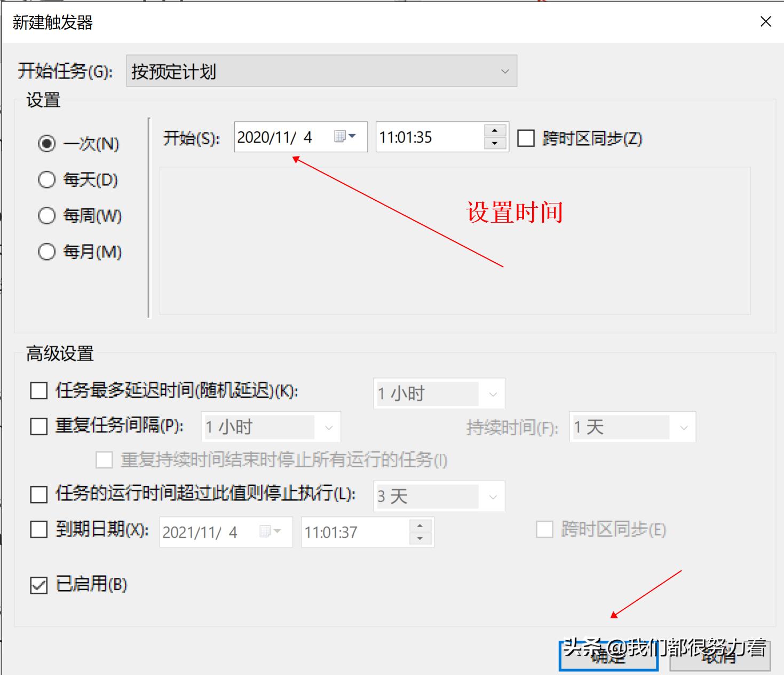Enable the 任务最多延迟时间(随机延迟) checkbox

pyautogui.click(x=38, y=390)
